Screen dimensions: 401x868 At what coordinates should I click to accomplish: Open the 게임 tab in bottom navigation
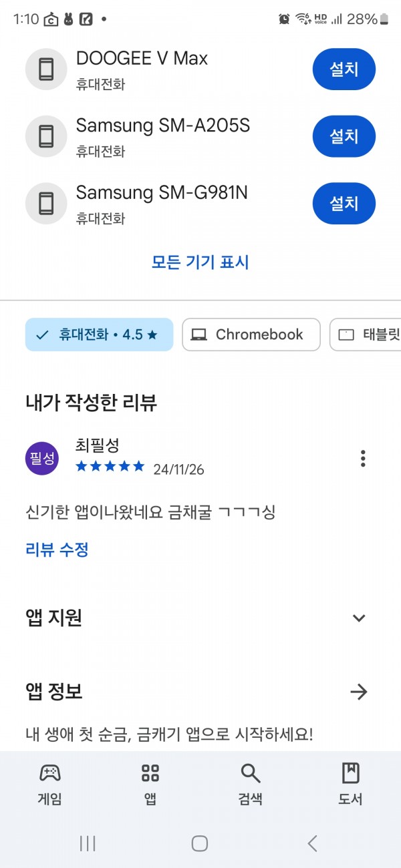pos(49,785)
